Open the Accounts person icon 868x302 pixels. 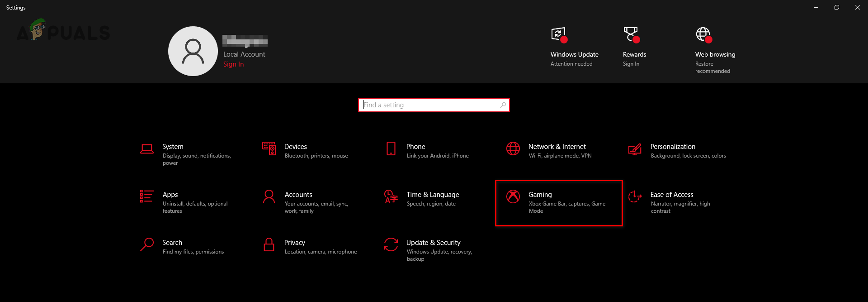(x=269, y=197)
